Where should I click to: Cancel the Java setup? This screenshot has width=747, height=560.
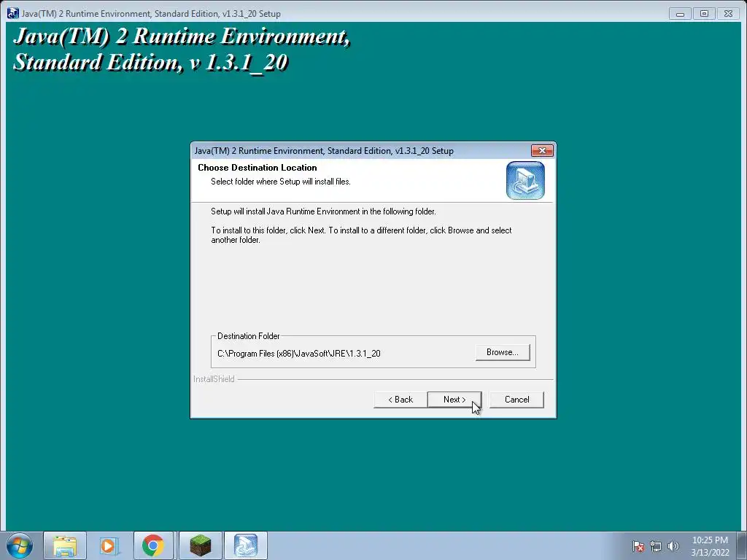(516, 400)
